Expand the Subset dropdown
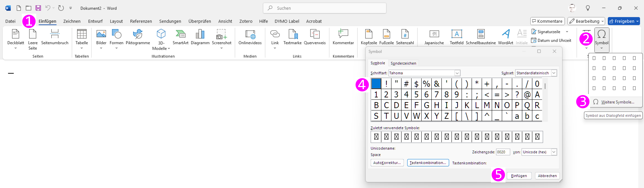 pyautogui.click(x=554, y=73)
